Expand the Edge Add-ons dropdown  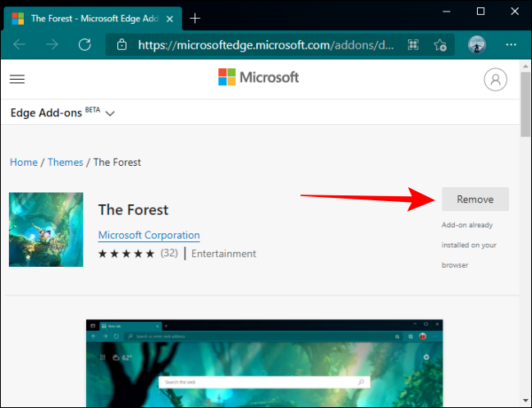110,113
